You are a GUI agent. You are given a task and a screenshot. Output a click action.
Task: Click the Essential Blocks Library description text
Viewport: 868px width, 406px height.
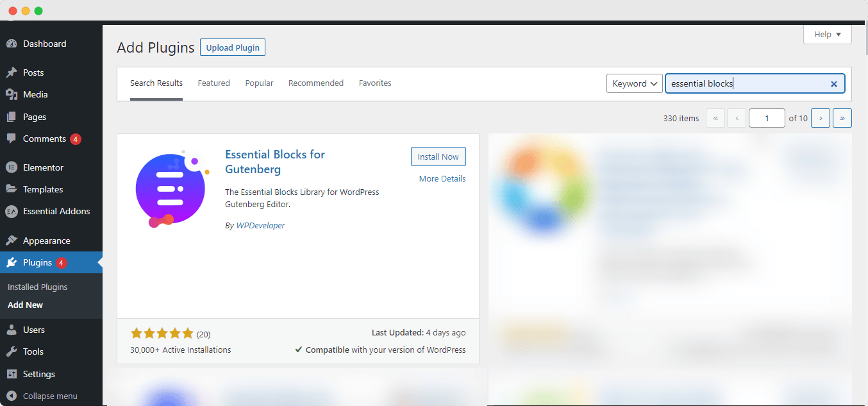[x=302, y=198]
